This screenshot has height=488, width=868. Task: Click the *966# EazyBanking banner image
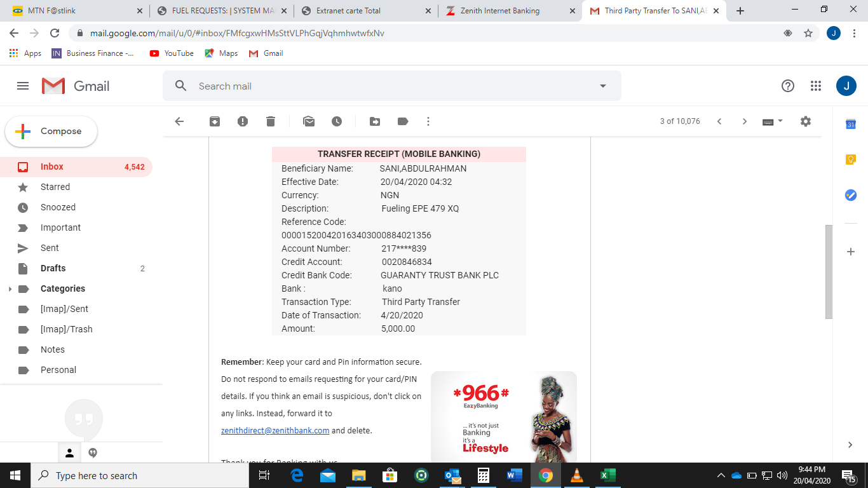click(504, 416)
